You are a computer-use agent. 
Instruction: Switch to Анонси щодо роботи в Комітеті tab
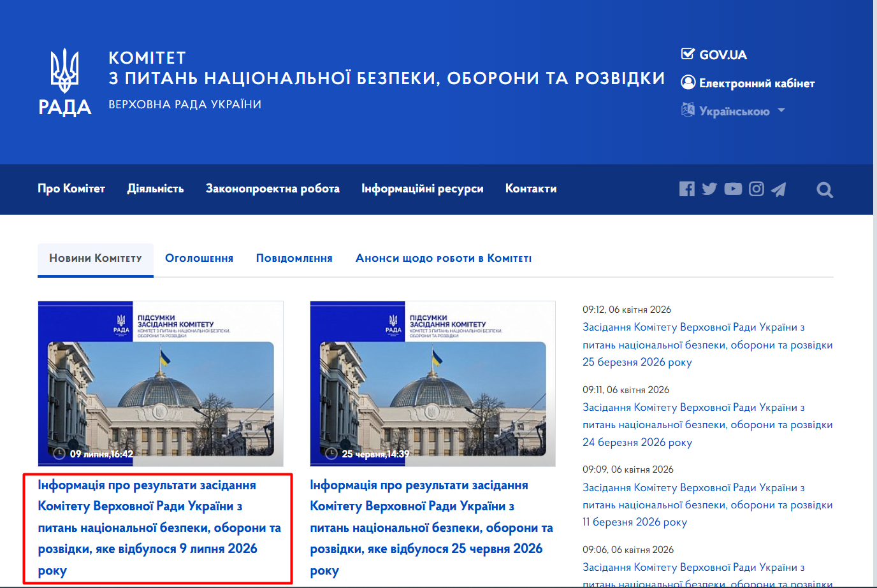pyautogui.click(x=444, y=258)
